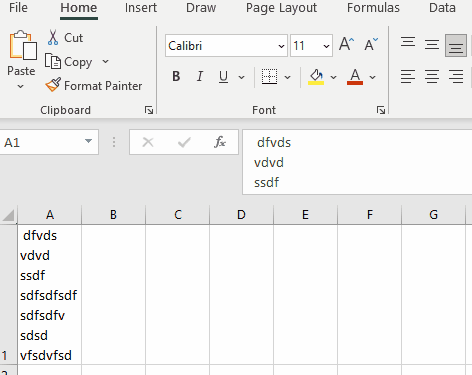Click the Insert Function fx icon

[220, 142]
